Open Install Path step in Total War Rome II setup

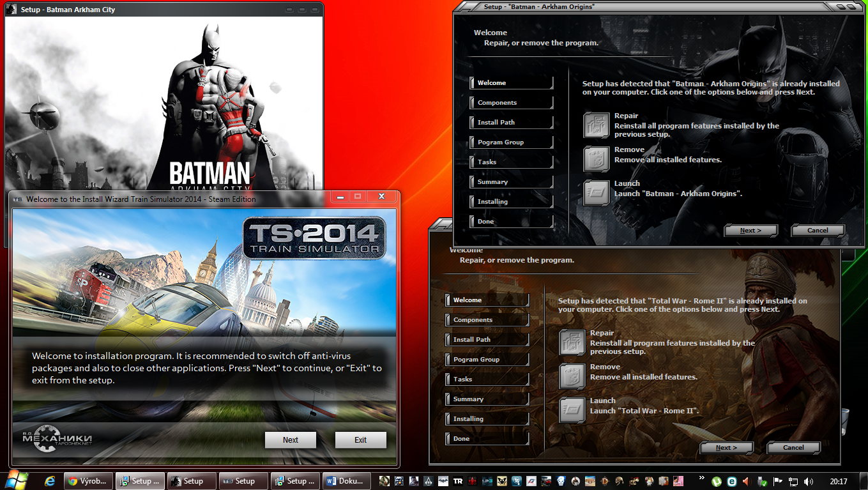[x=487, y=340]
